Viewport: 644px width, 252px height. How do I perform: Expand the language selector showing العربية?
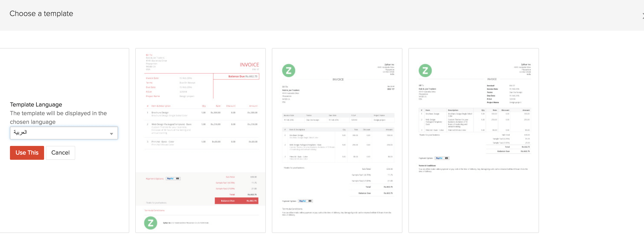click(64, 133)
